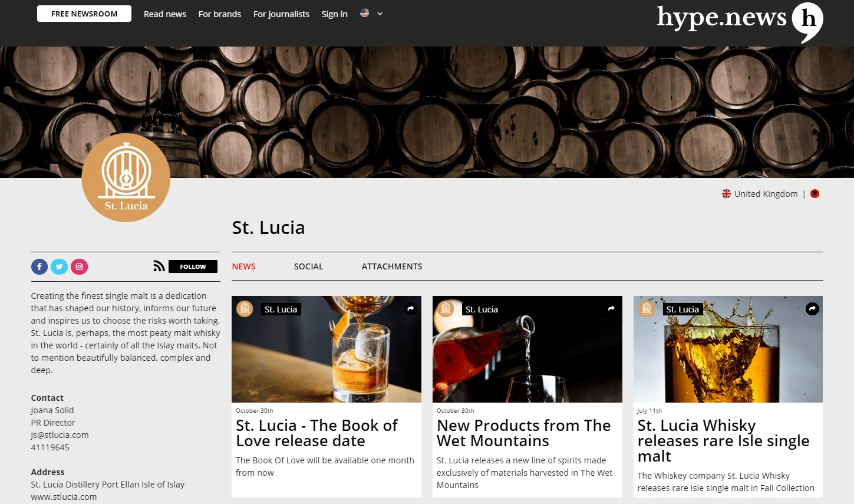Share the Wet Mountains article
This screenshot has height=504, width=854.
[612, 308]
